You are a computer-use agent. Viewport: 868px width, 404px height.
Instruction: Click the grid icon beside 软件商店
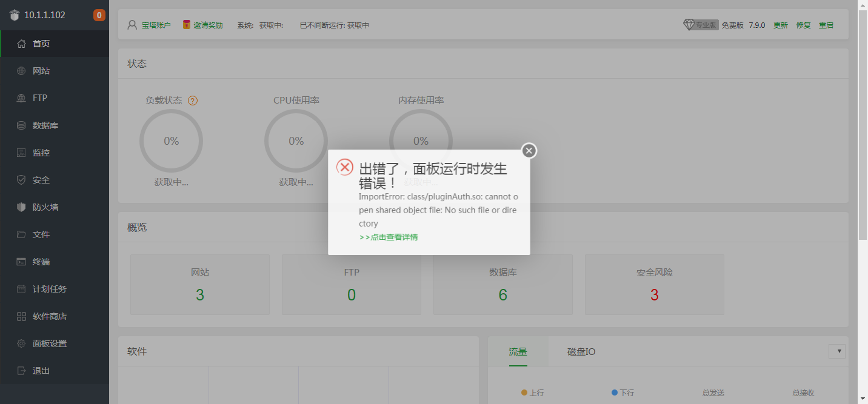(x=21, y=316)
